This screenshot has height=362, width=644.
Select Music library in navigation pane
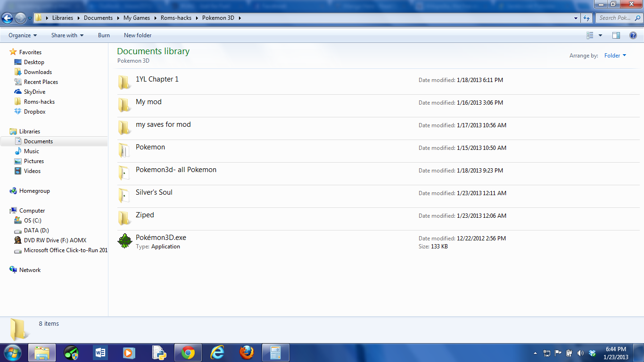coord(32,151)
